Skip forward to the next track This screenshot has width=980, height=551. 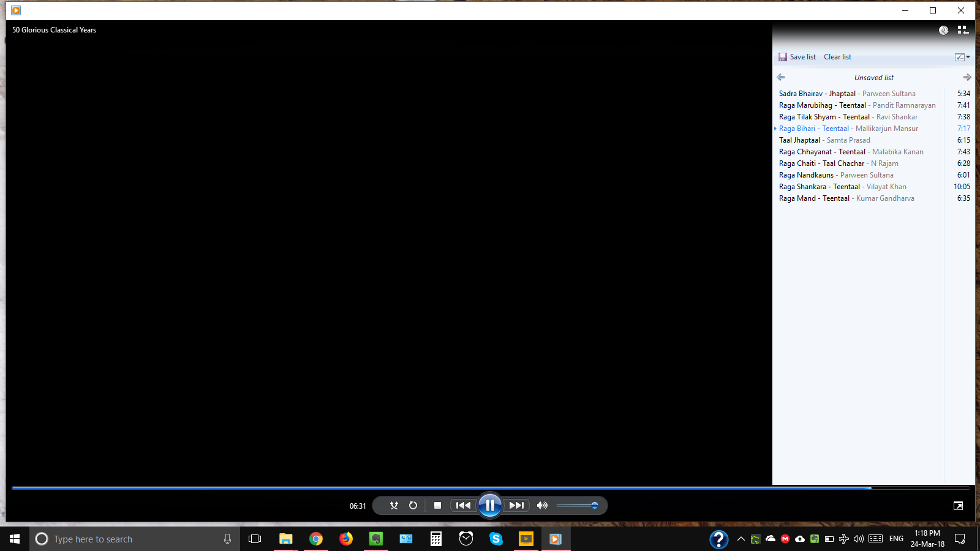click(516, 506)
